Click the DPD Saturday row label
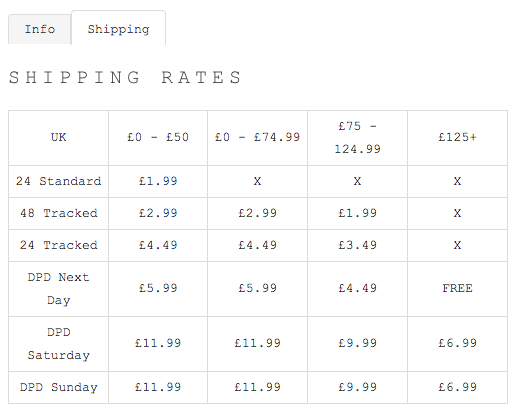 pyautogui.click(x=58, y=344)
